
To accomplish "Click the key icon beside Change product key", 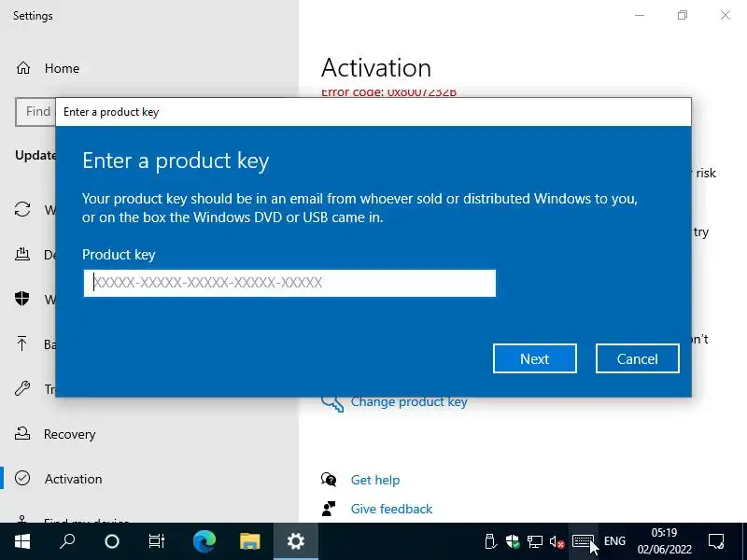I will pyautogui.click(x=332, y=403).
